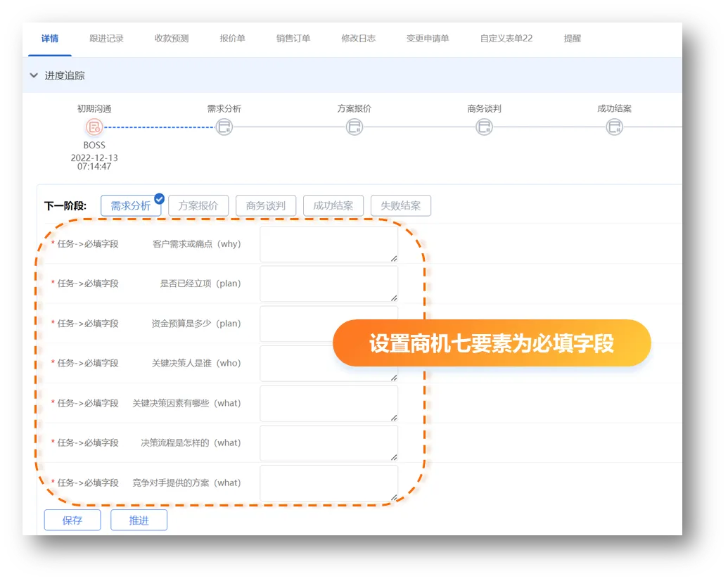Click the 2022-12-13 timestamp under 初期沟通
The width and height of the screenshot is (728, 581).
click(x=94, y=162)
